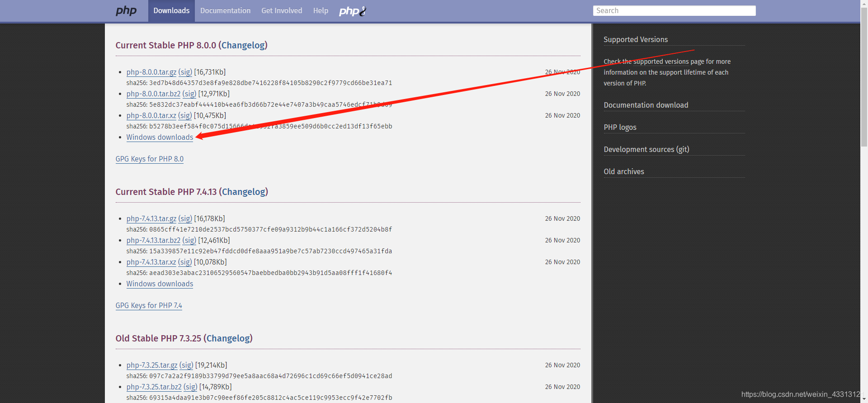Select sha256 hash of php-7.4.13.tar.xz
Screen dimensions: 868x403
click(271, 273)
